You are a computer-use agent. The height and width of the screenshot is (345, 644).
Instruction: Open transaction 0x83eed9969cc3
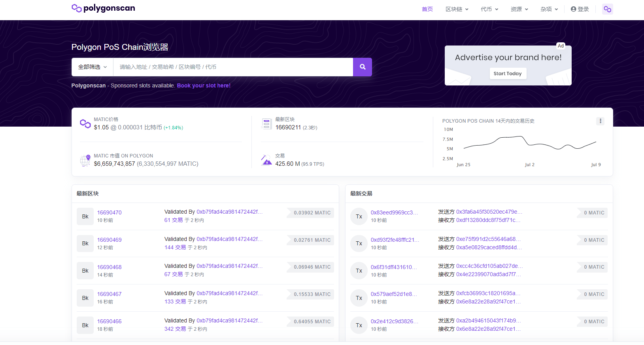(394, 212)
